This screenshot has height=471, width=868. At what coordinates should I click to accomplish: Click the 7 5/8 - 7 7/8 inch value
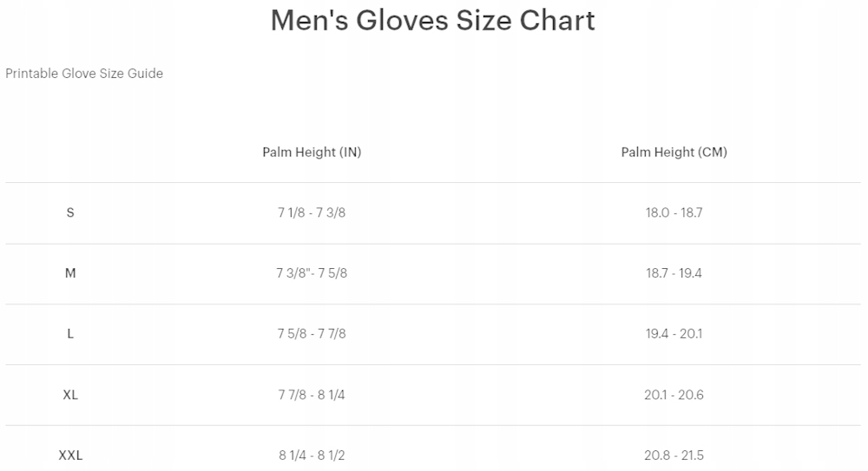312,334
